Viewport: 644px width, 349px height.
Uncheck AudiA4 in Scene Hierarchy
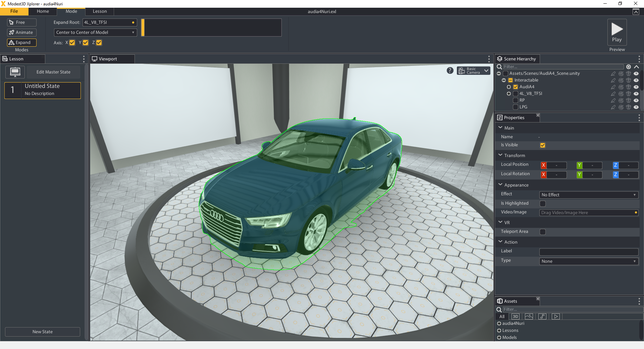[516, 87]
